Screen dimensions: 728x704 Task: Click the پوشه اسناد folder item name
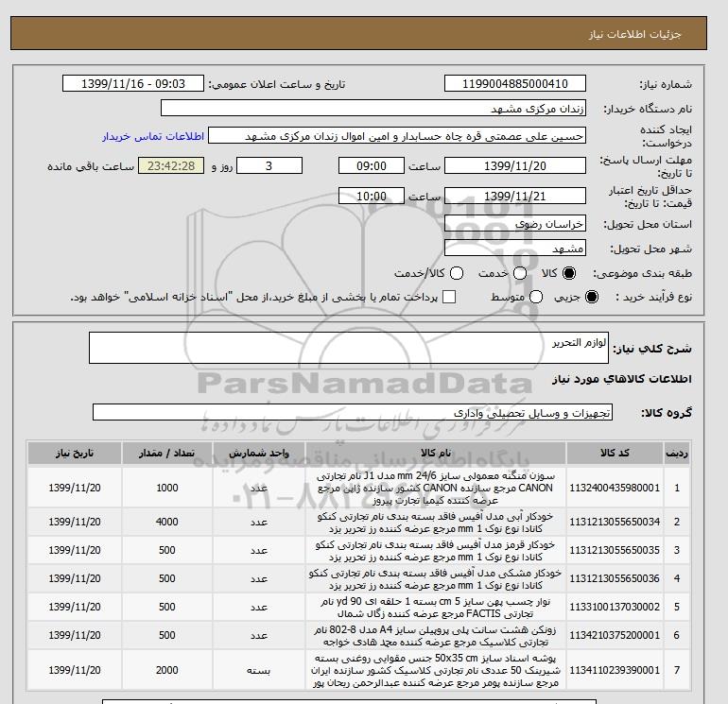click(436, 671)
